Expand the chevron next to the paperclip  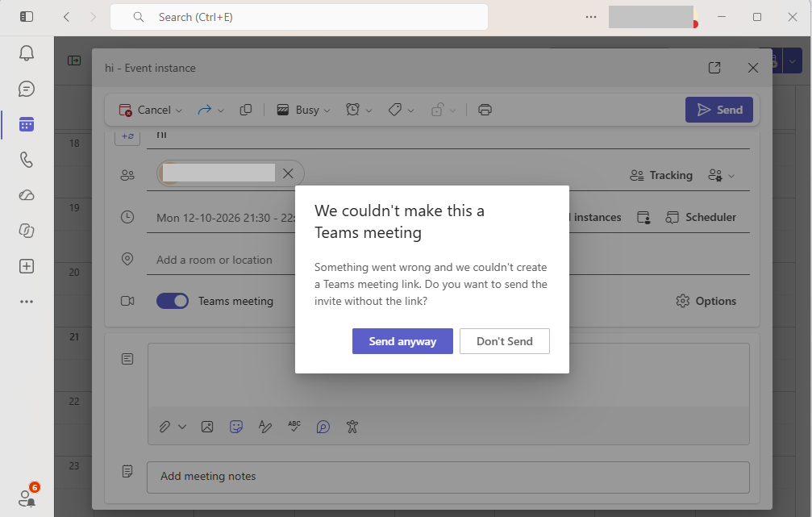pyautogui.click(x=182, y=427)
